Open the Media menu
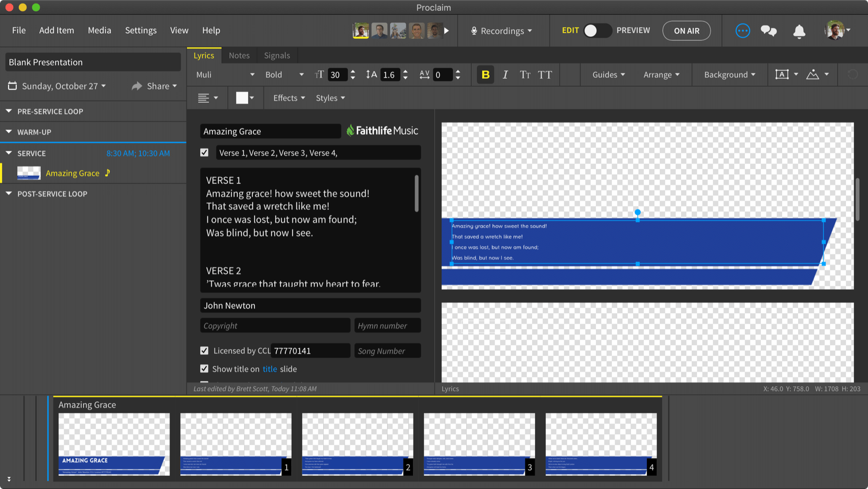Viewport: 868px width, 489px height. tap(100, 30)
